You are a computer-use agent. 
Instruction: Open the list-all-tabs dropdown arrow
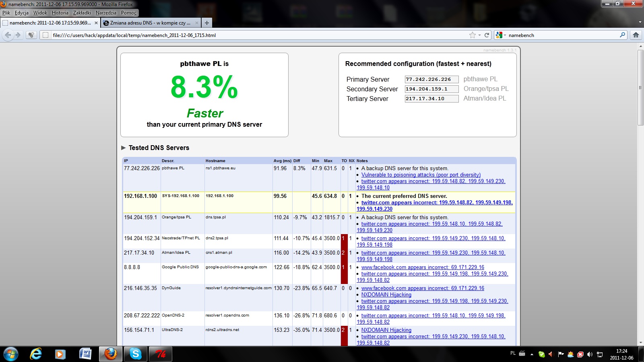pyautogui.click(x=640, y=23)
